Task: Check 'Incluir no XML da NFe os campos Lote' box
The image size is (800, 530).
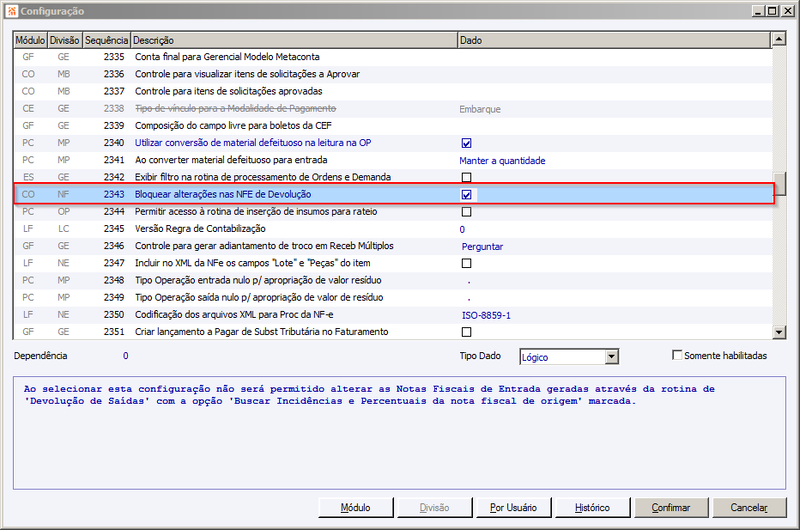Action: coord(466,263)
